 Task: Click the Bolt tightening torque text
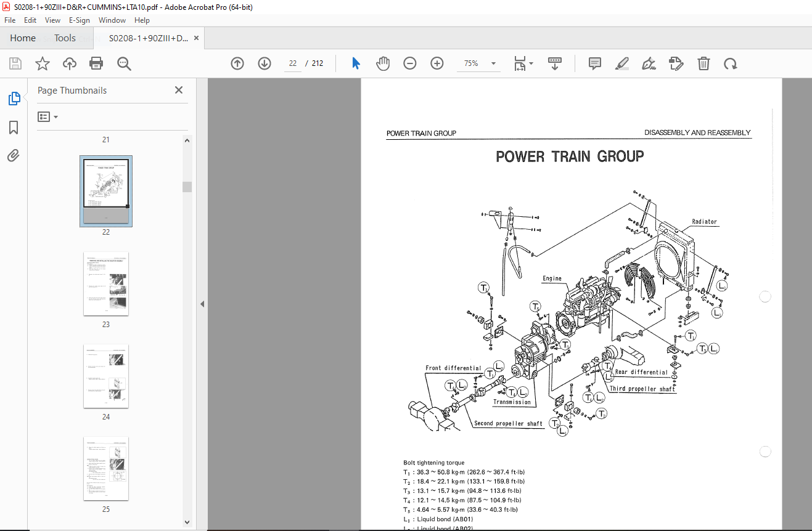point(434,463)
